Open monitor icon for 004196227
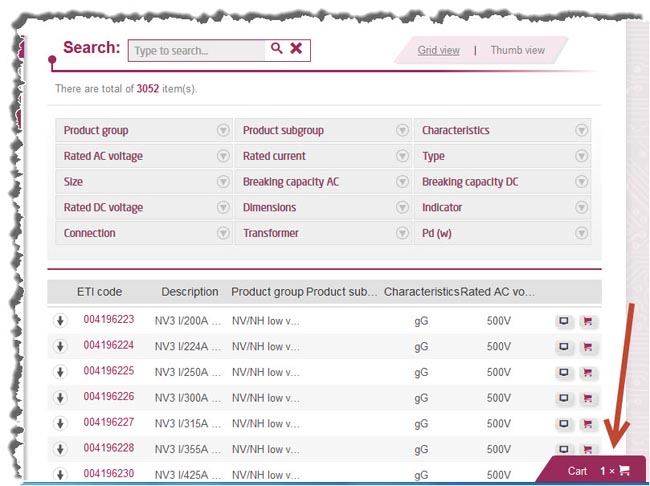 coord(564,424)
